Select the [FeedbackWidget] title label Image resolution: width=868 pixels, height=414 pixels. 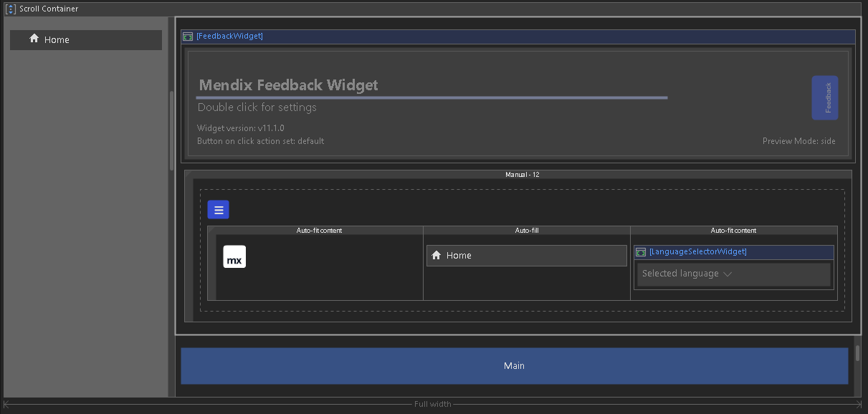[x=229, y=36]
